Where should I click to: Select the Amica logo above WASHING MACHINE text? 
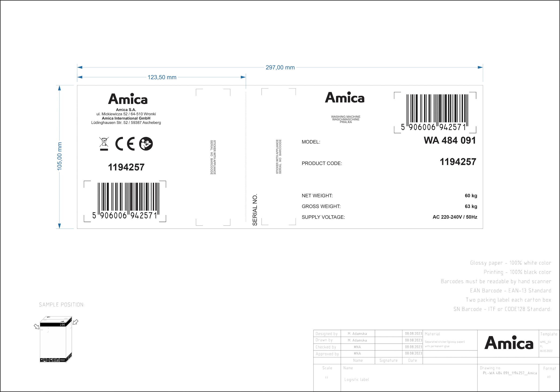pyautogui.click(x=345, y=97)
